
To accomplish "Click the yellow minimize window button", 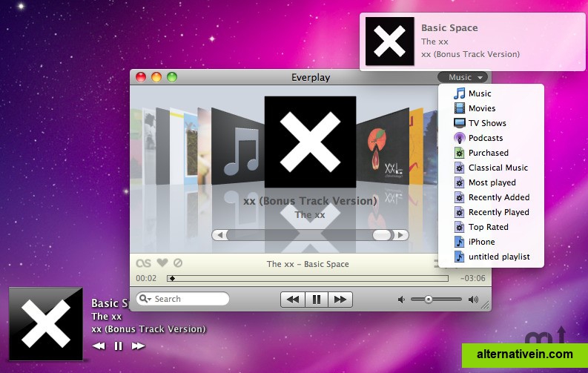I will tap(156, 77).
